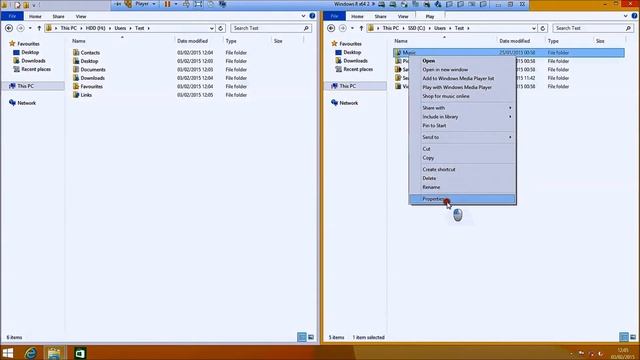The height and width of the screenshot is (360, 640).
Task: Select the Links folder icon
Action: click(x=76, y=95)
